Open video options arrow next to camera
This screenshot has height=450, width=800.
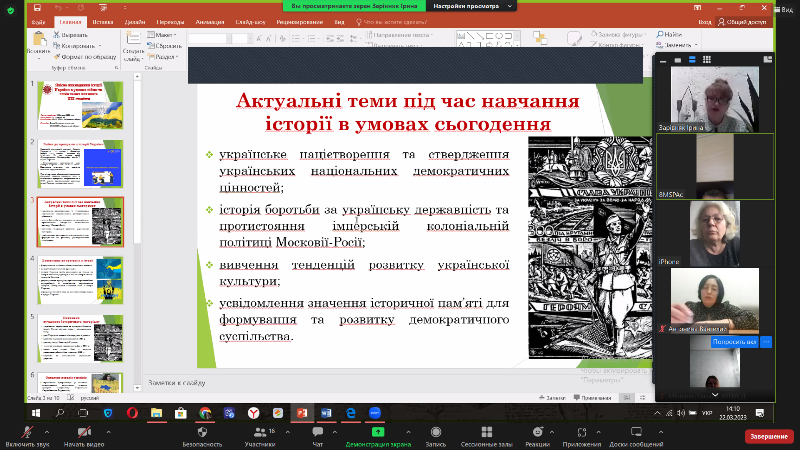(108, 432)
